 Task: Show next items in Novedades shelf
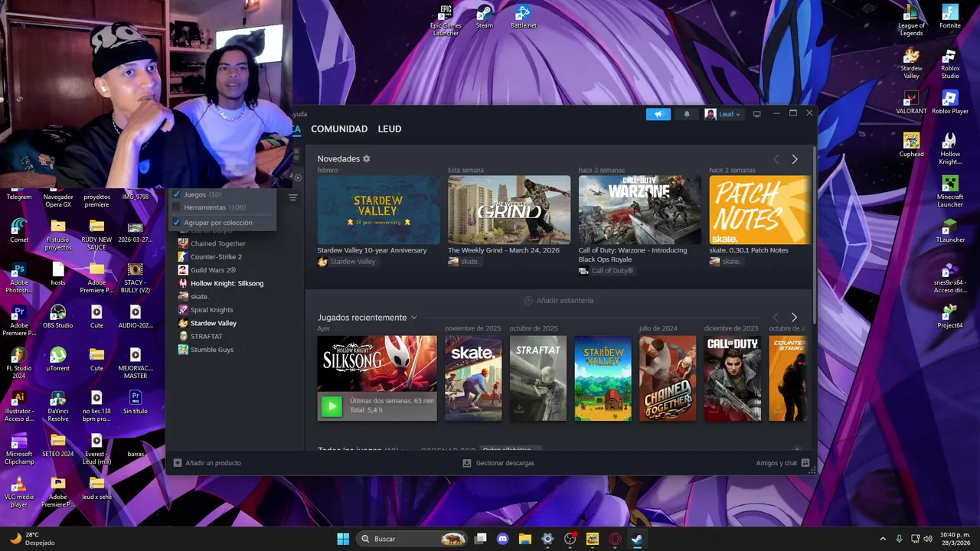(794, 159)
